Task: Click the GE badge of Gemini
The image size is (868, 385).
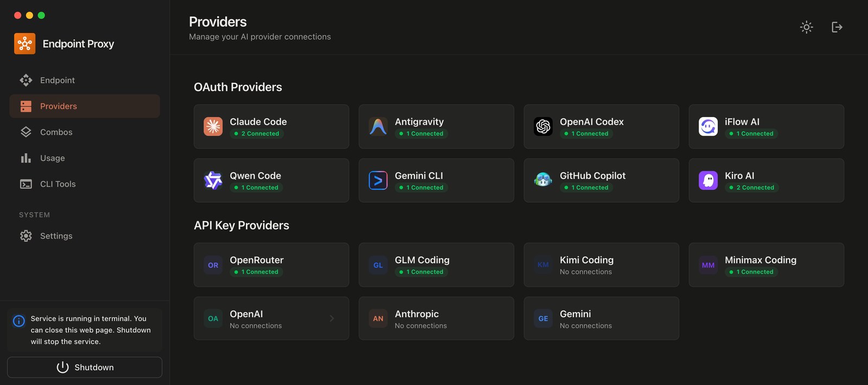Action: [543, 319]
